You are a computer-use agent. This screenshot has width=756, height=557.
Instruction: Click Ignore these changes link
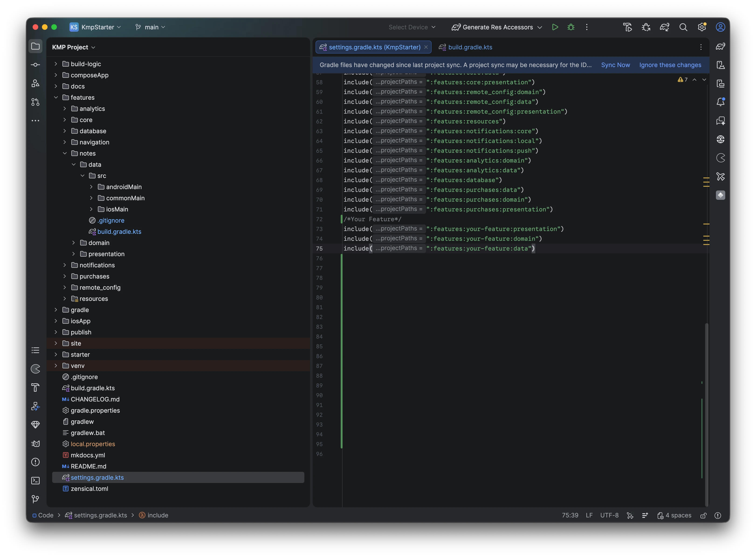670,65
